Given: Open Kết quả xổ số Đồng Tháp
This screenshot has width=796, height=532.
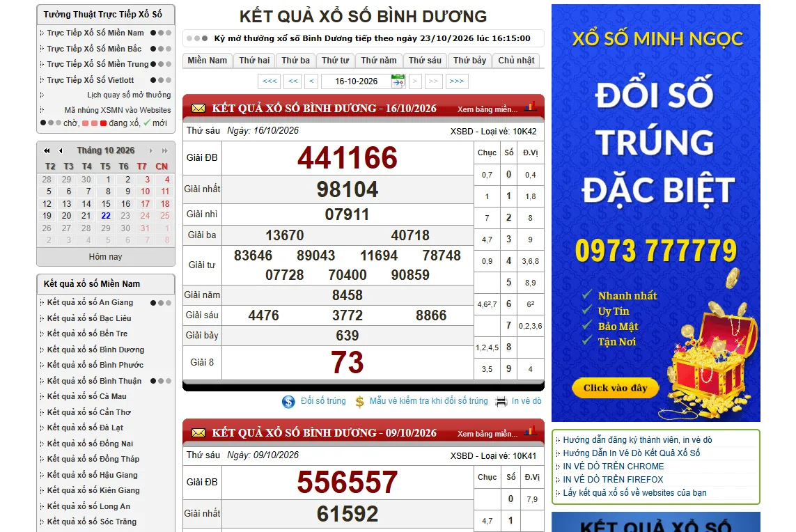Looking at the screenshot, I should pos(93,459).
